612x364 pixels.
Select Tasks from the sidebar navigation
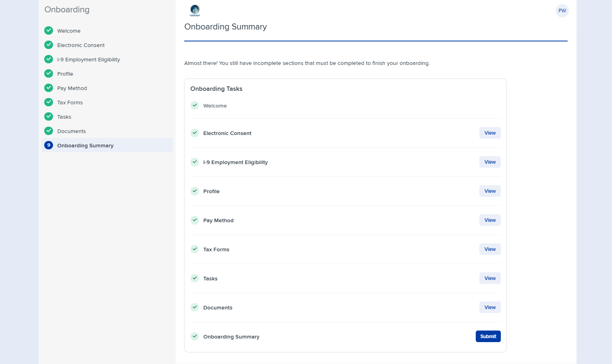coord(64,117)
